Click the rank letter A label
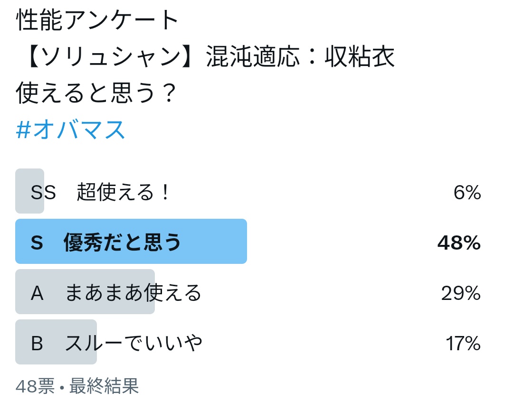This screenshot has width=505, height=420. click(37, 294)
